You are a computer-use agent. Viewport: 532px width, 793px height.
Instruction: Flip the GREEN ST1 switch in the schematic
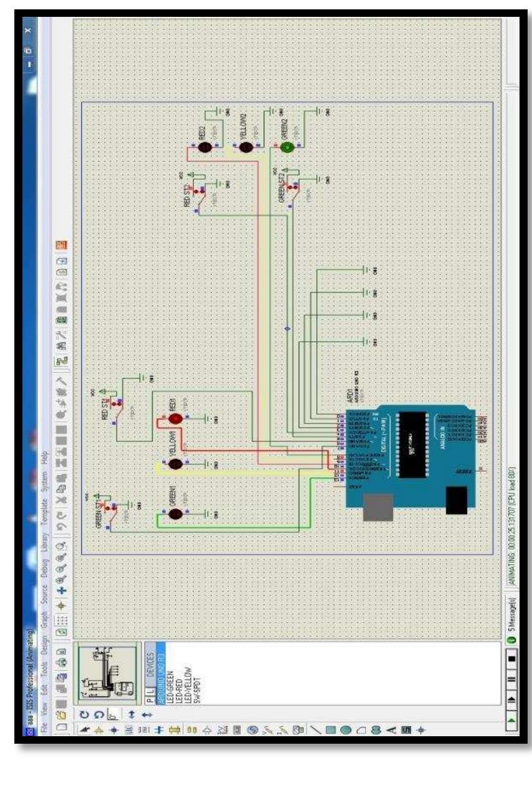coord(110,507)
